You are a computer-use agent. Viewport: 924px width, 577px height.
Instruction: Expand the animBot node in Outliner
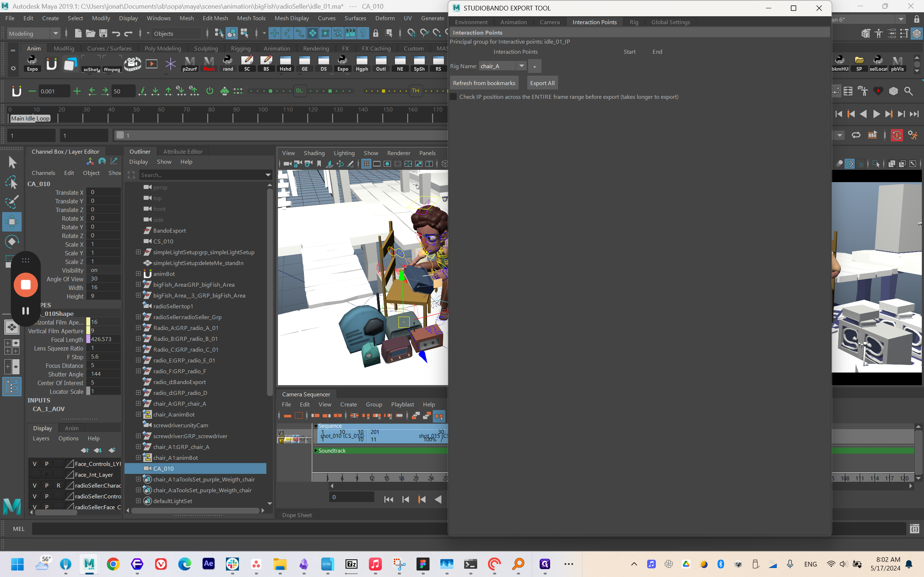click(x=138, y=274)
